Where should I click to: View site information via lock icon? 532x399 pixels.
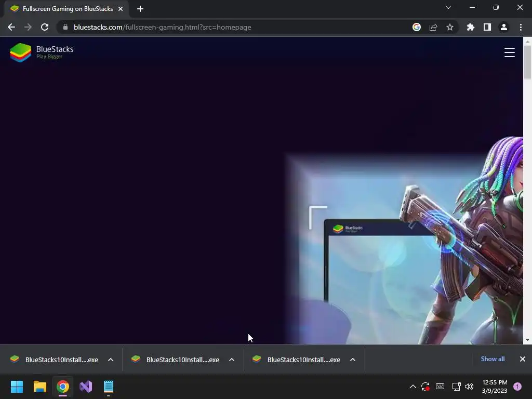tap(65, 27)
